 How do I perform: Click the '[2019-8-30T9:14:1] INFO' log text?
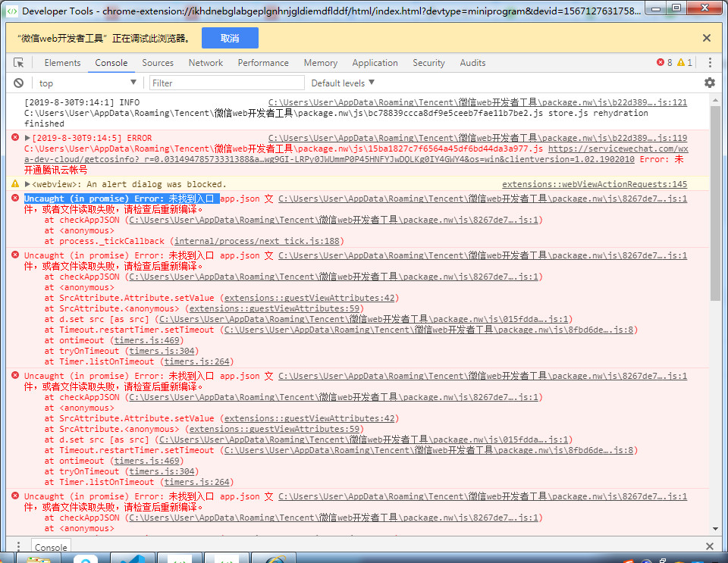82,102
